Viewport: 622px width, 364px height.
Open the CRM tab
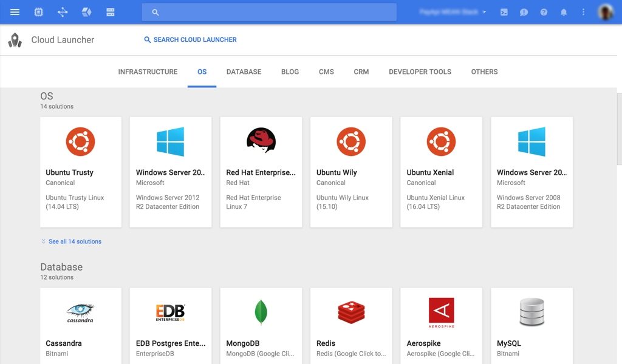pos(361,72)
